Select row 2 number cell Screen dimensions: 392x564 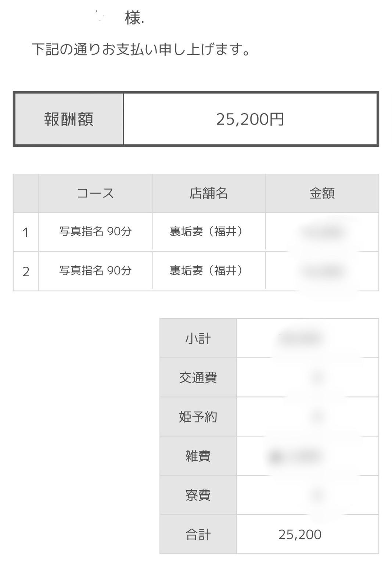click(x=26, y=272)
